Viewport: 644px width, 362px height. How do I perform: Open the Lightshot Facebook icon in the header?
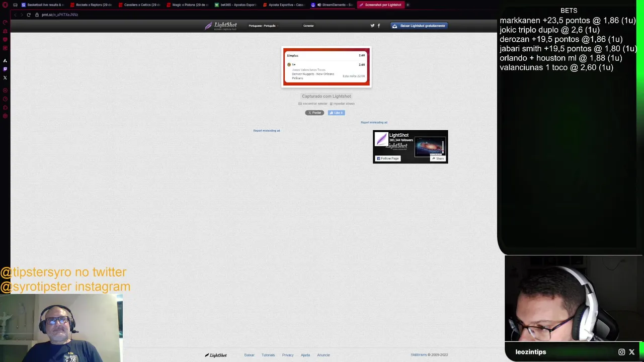tap(379, 26)
